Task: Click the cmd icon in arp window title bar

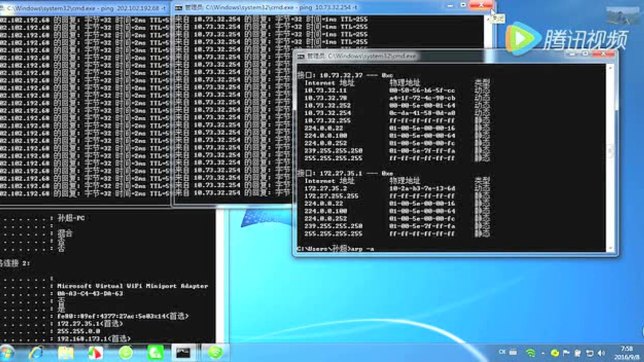Action: 300,56
